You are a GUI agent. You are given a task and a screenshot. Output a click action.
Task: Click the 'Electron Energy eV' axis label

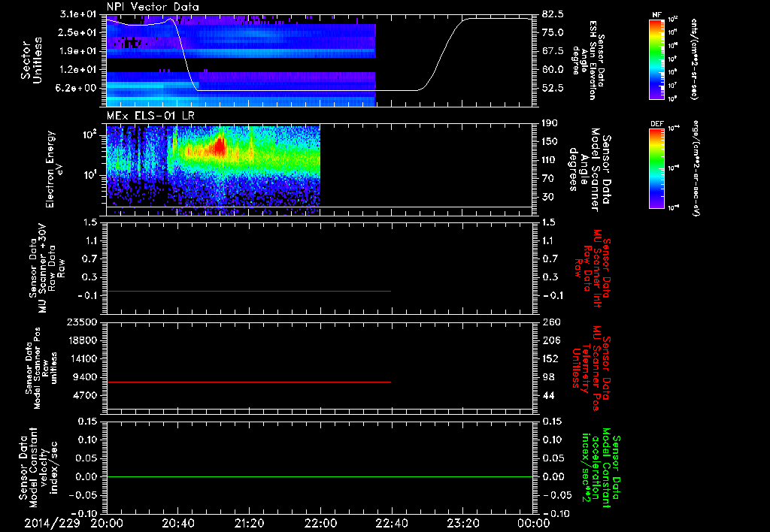pos(55,169)
